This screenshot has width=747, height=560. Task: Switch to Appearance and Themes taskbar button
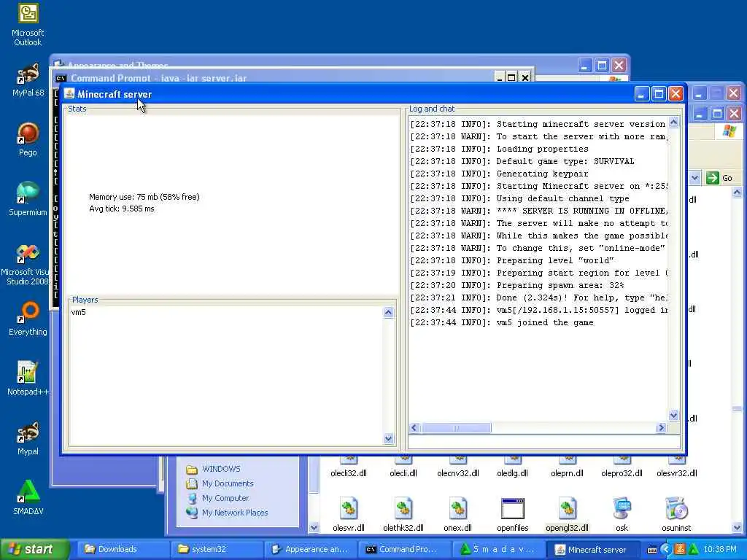(x=309, y=549)
